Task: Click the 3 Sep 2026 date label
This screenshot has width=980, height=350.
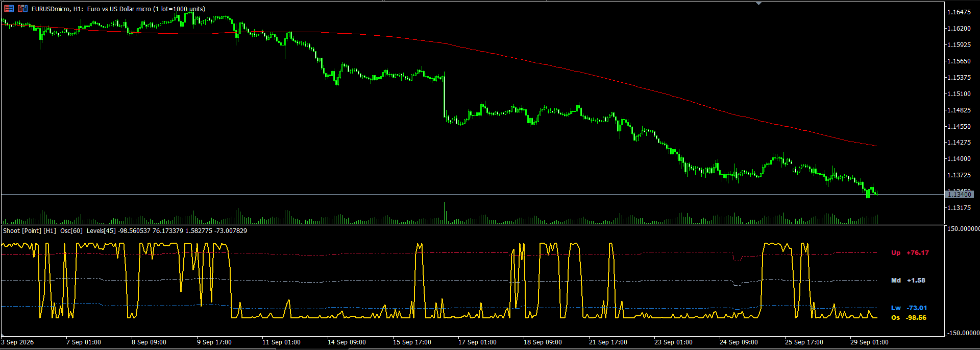Action: click(18, 342)
